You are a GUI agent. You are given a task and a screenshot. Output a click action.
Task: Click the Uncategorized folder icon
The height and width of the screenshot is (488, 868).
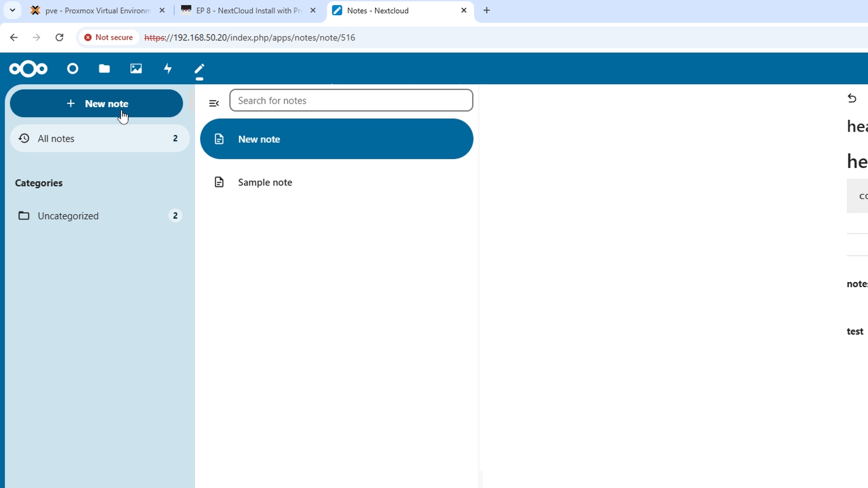[24, 216]
